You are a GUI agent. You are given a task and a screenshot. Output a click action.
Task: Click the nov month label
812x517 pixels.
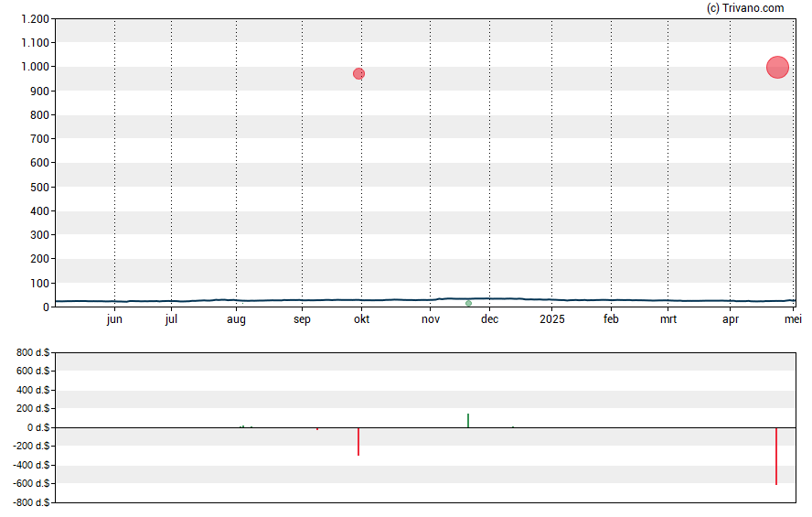431,318
